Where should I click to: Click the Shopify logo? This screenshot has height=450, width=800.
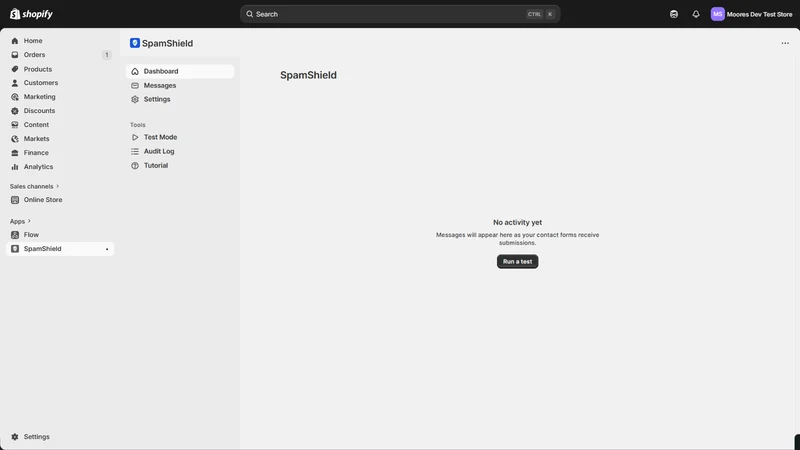pyautogui.click(x=32, y=14)
